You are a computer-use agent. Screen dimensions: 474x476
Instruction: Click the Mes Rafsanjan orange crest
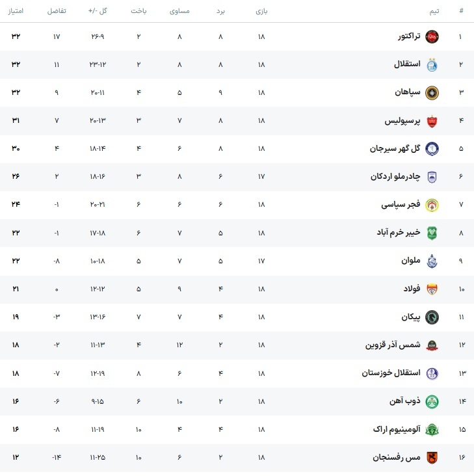pyautogui.click(x=432, y=458)
